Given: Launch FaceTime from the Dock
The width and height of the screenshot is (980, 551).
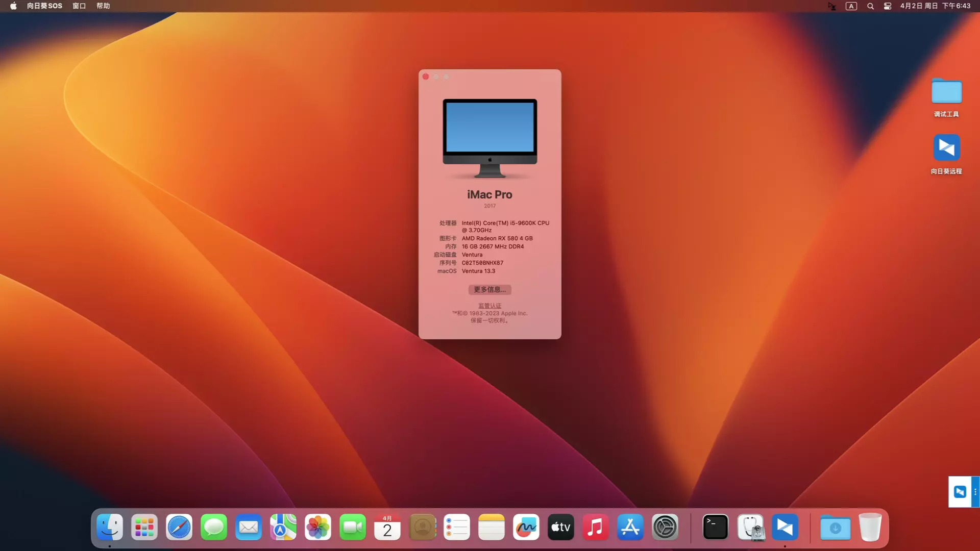Looking at the screenshot, I should point(353,527).
